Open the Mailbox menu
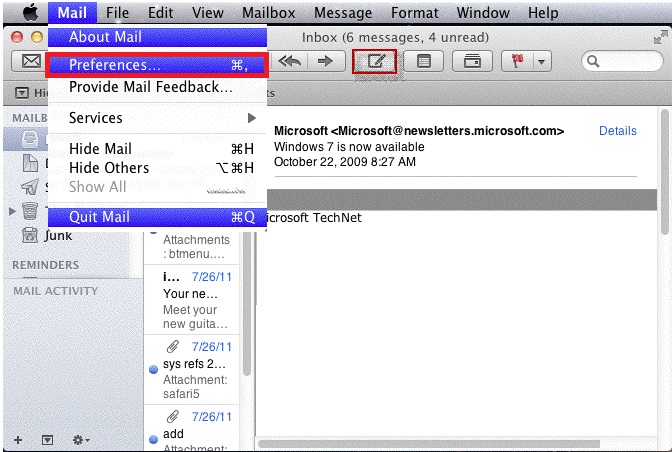This screenshot has height=452, width=672. [269, 12]
